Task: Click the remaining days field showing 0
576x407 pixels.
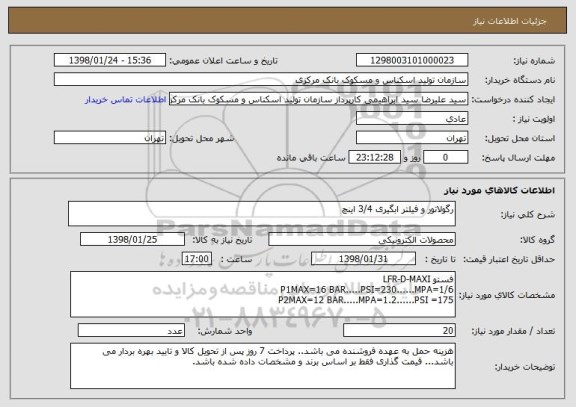Action: coord(445,158)
